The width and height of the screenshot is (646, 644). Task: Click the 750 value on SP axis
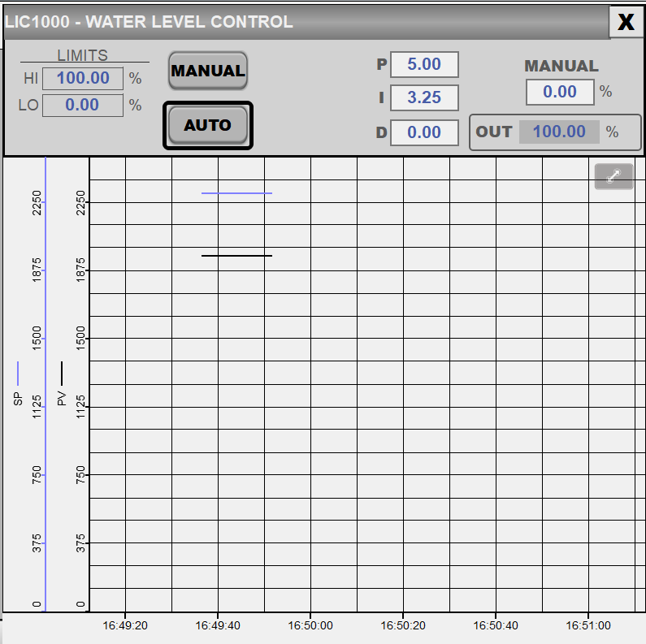(x=37, y=475)
